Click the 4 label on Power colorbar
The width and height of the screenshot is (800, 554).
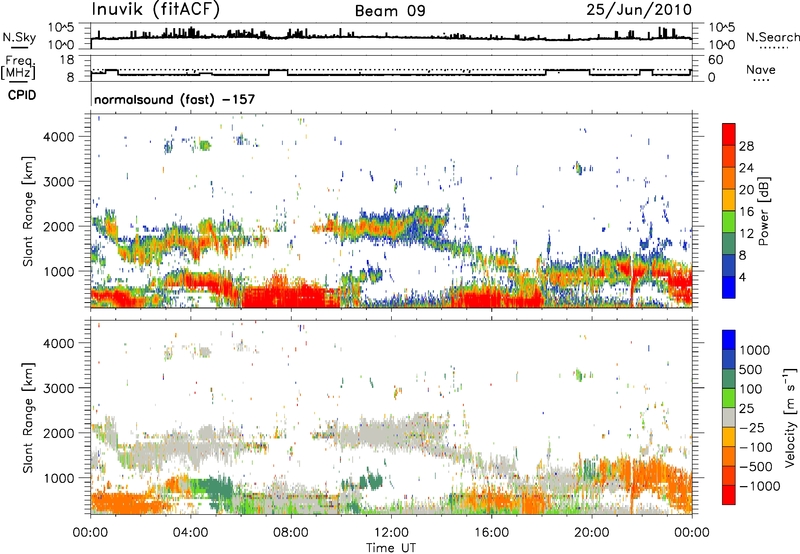click(742, 278)
